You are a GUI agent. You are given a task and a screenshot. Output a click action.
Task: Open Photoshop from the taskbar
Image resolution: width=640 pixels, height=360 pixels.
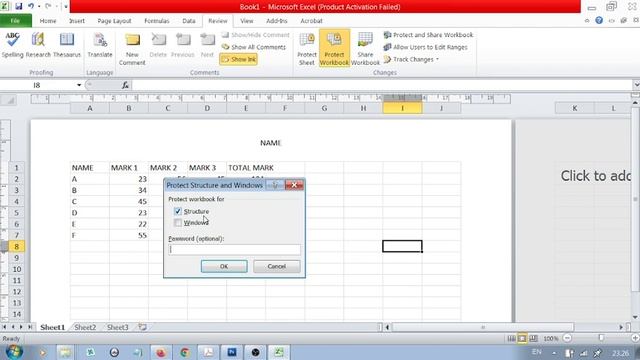pyautogui.click(x=232, y=352)
